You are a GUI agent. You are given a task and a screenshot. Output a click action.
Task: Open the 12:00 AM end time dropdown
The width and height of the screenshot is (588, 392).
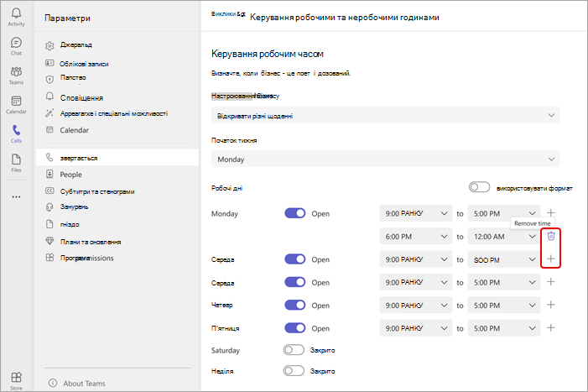(x=504, y=237)
